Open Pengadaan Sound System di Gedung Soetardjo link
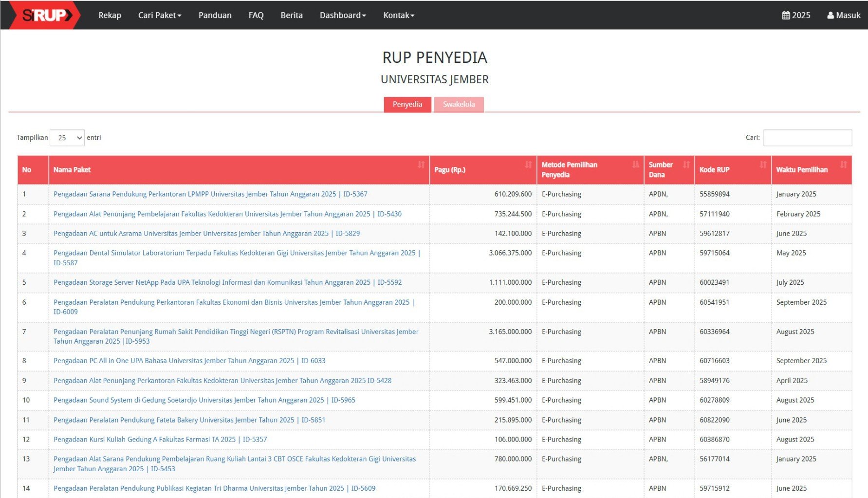Viewport: 868px width, 498px height. (204, 400)
